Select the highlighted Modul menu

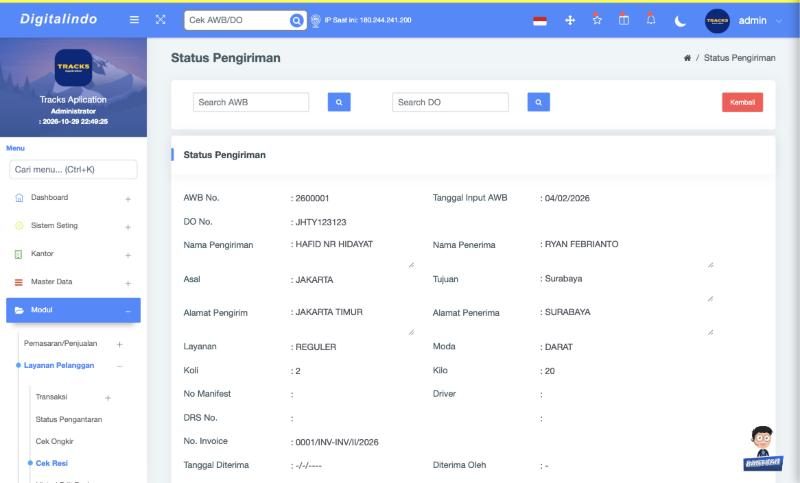(x=73, y=310)
